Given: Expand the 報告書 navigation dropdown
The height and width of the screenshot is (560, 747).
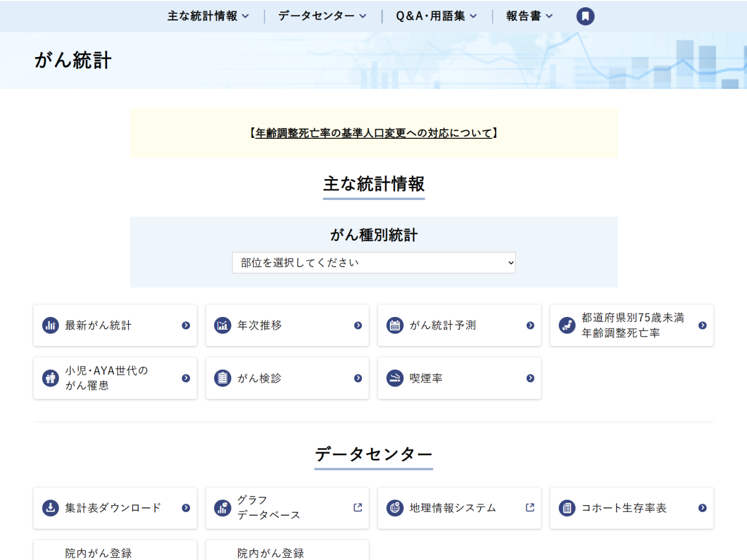Looking at the screenshot, I should [x=529, y=16].
